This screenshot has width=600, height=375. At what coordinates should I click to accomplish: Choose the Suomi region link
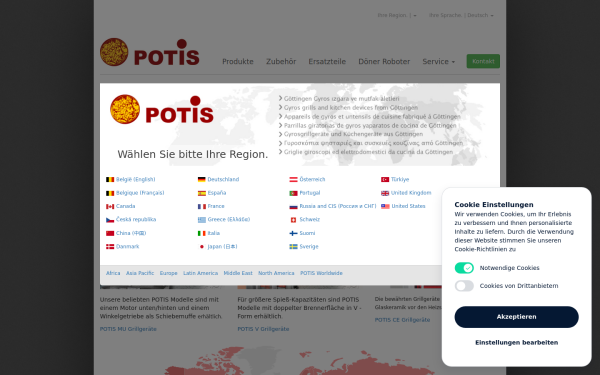click(307, 233)
